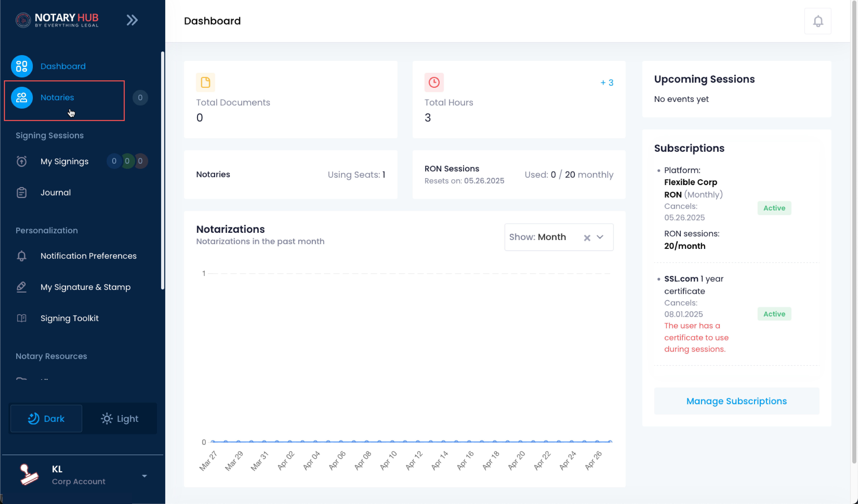The width and height of the screenshot is (858, 504).
Task: Open My Signature & Stamp
Action: 85,287
